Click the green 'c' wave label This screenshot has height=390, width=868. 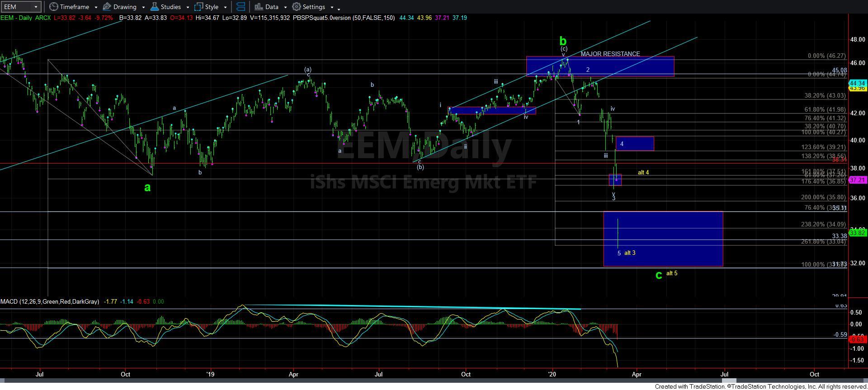coord(659,274)
